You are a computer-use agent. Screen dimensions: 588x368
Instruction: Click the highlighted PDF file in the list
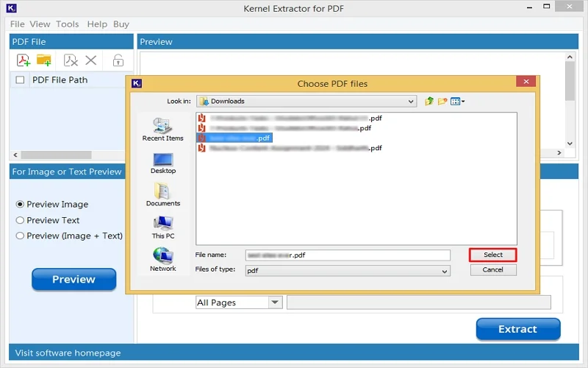click(x=234, y=138)
